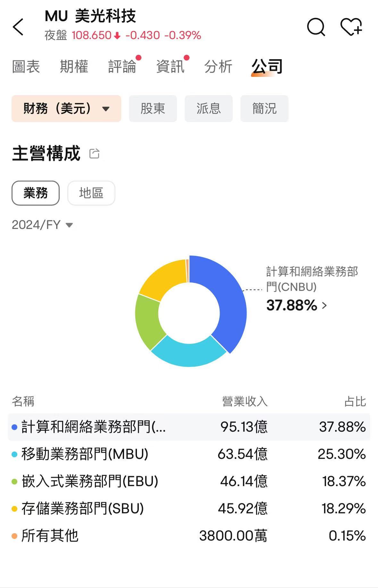The image size is (378, 588).
Task: Open the 資訊 tab
Action: pyautogui.click(x=170, y=67)
